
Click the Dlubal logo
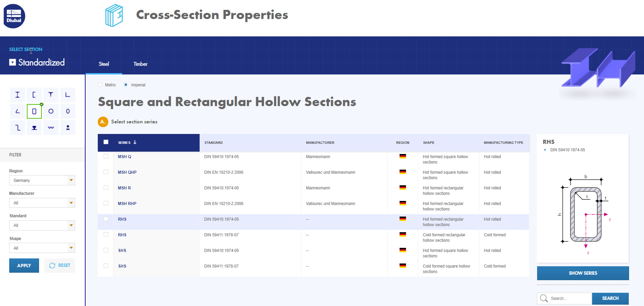(14, 16)
